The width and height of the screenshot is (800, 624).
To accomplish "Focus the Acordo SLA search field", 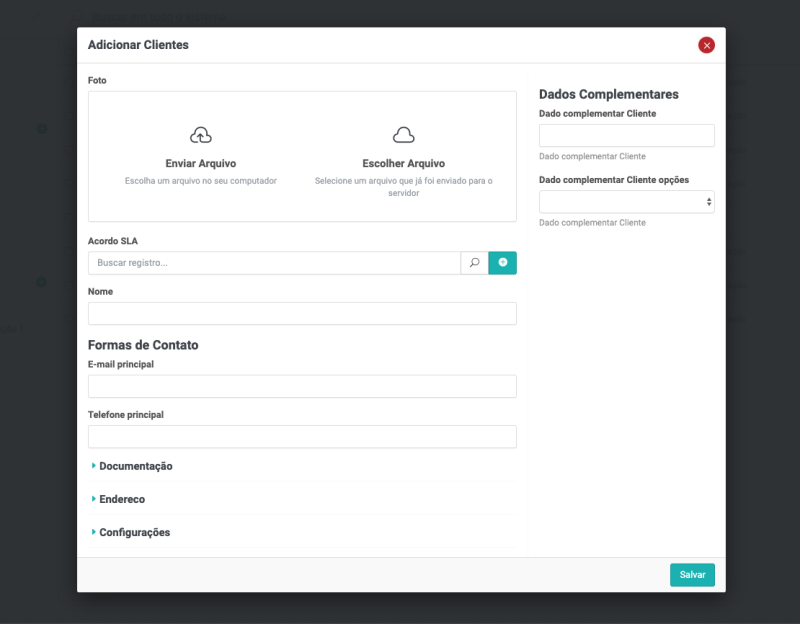I will (x=273, y=263).
